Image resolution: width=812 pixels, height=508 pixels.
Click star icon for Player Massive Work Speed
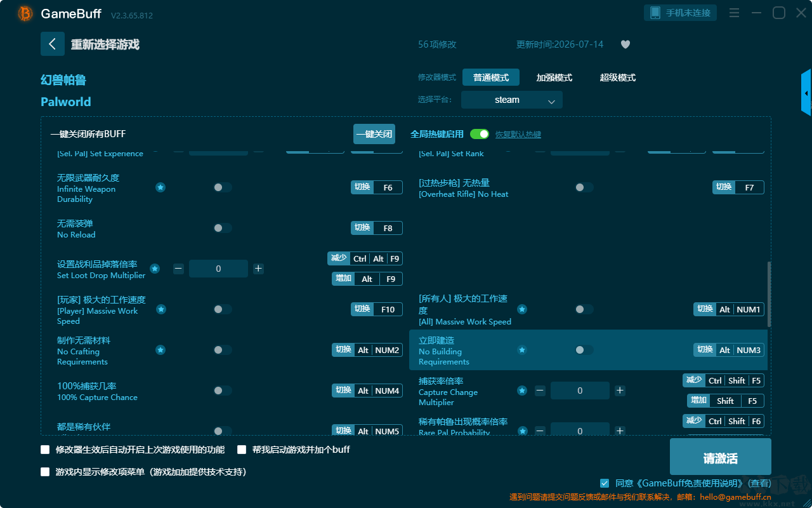point(161,309)
